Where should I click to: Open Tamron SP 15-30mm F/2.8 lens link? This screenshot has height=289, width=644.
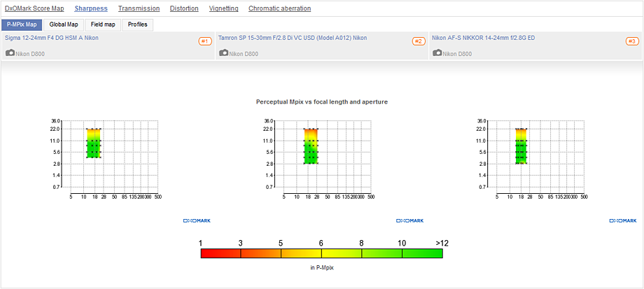292,37
